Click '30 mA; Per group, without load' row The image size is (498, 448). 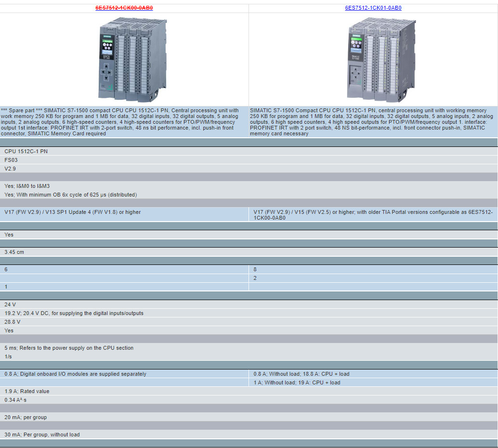click(x=249, y=435)
